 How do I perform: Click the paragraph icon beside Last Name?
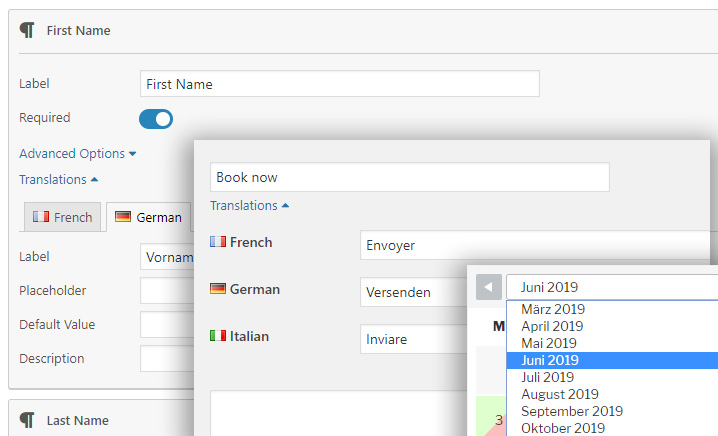point(27,421)
